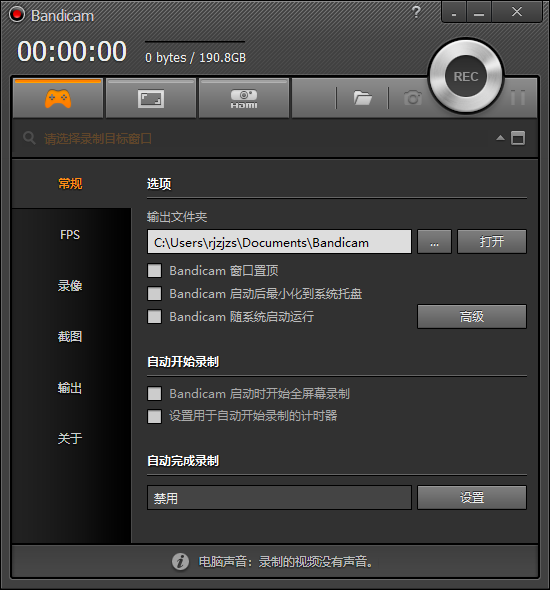Viewport: 550px width, 590px height.
Task: Open the FPS settings tab
Action: pyautogui.click(x=70, y=234)
